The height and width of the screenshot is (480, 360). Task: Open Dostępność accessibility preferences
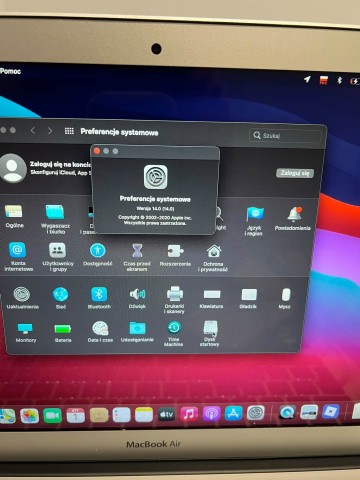click(x=98, y=254)
